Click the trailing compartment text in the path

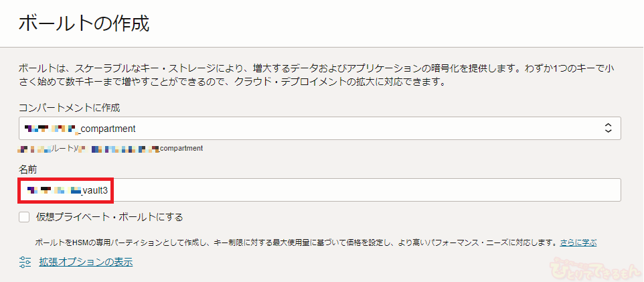coord(181,148)
